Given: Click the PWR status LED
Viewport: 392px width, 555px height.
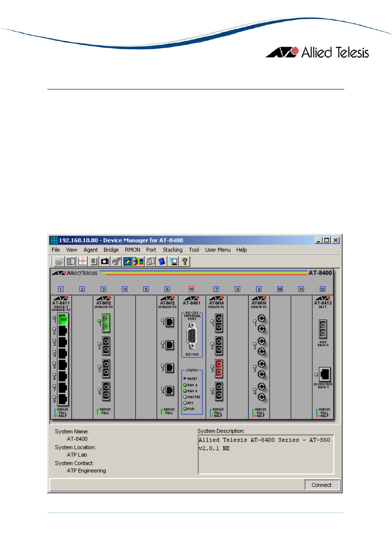Looking at the screenshot, I should point(185,409).
